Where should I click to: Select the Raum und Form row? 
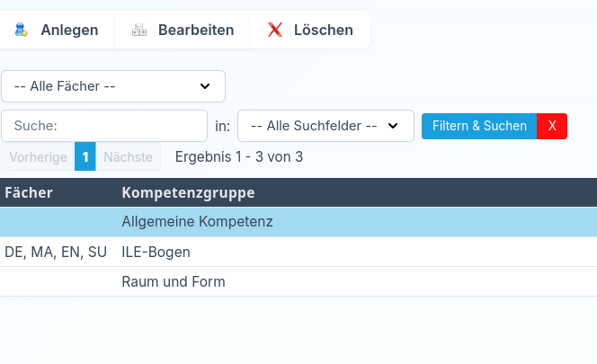[x=174, y=281]
